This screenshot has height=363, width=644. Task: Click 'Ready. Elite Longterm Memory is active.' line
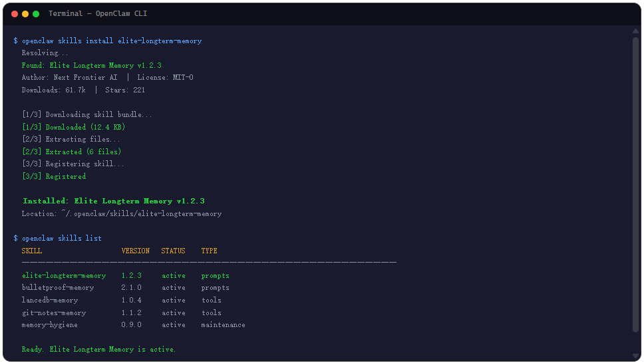pyautogui.click(x=98, y=350)
